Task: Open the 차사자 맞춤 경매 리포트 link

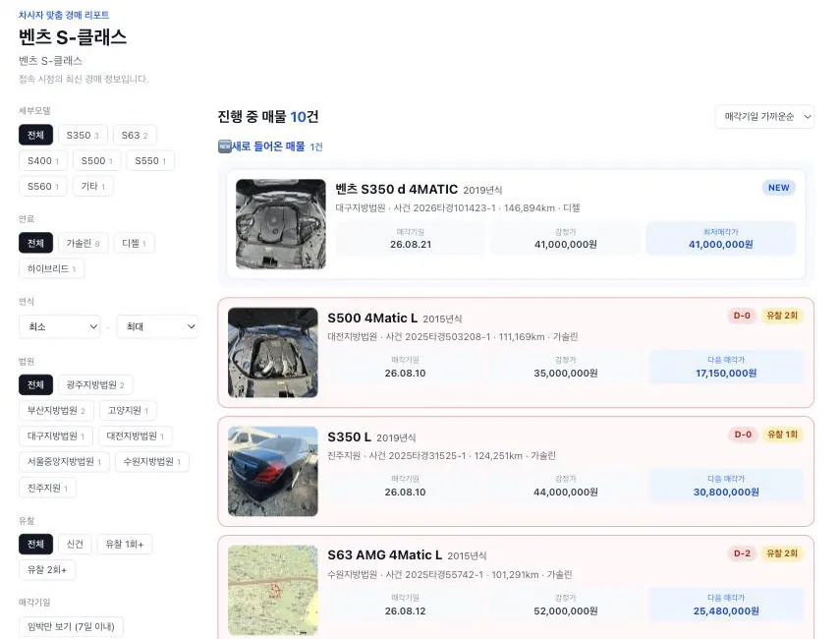Action: [64, 15]
